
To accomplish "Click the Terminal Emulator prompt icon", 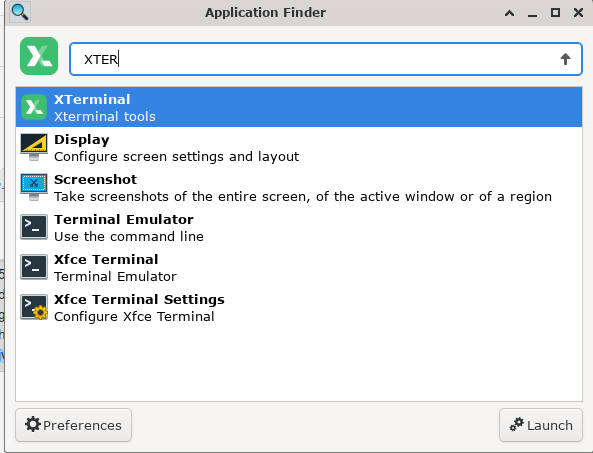I will 34,227.
